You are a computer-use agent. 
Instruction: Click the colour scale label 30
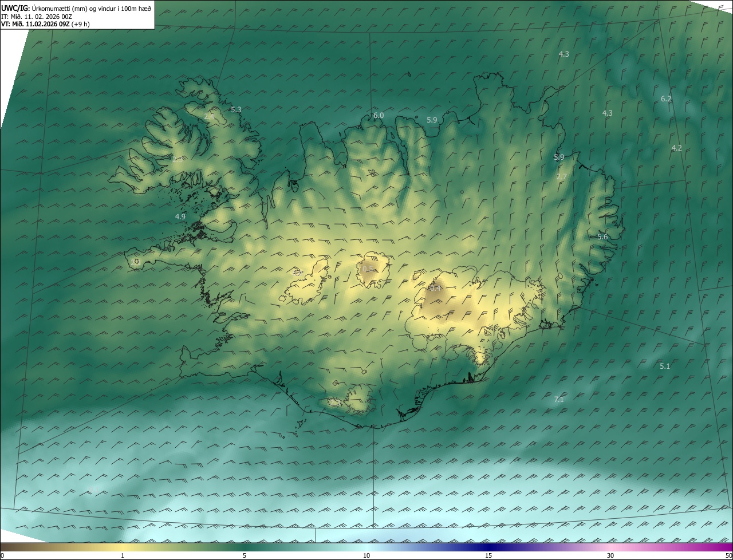[610, 556]
